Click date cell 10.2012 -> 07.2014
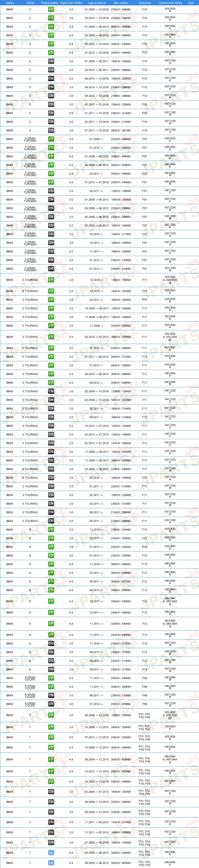 96,426
